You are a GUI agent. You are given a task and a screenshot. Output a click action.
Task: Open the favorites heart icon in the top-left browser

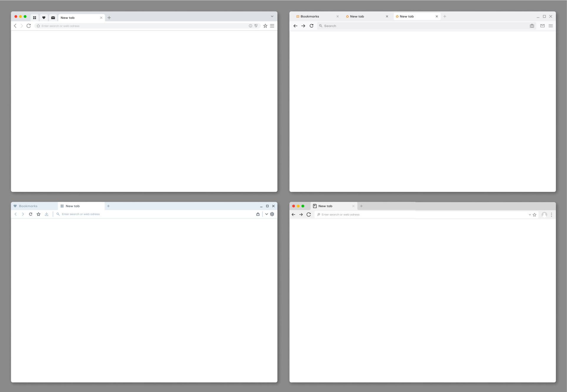tap(44, 17)
